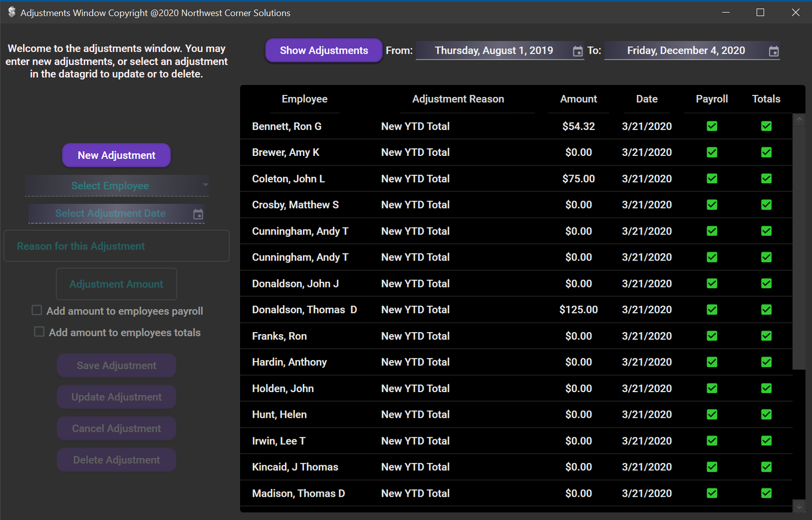
Task: Click calendar icon in Select Adjustment Date
Action: [x=198, y=214]
